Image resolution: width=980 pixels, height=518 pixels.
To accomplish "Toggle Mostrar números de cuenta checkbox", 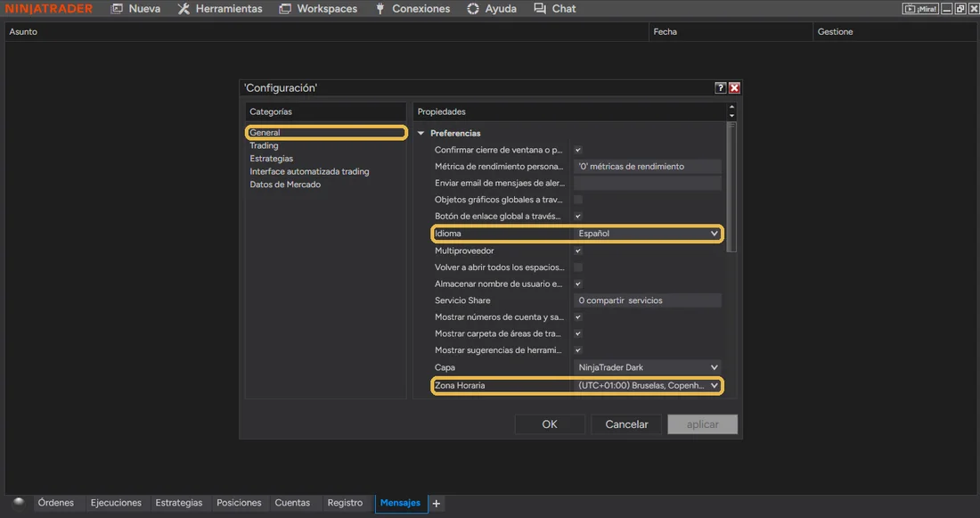I will tap(578, 317).
